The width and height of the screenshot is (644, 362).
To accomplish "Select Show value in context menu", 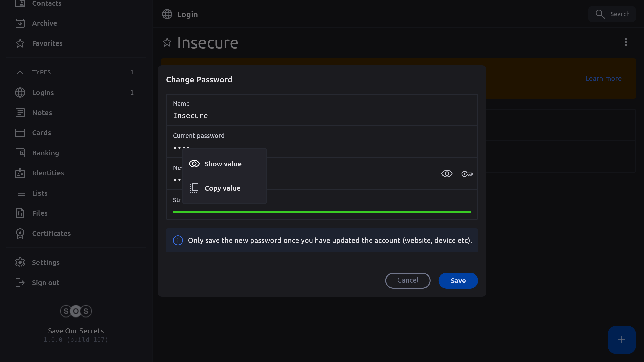I will [x=223, y=164].
